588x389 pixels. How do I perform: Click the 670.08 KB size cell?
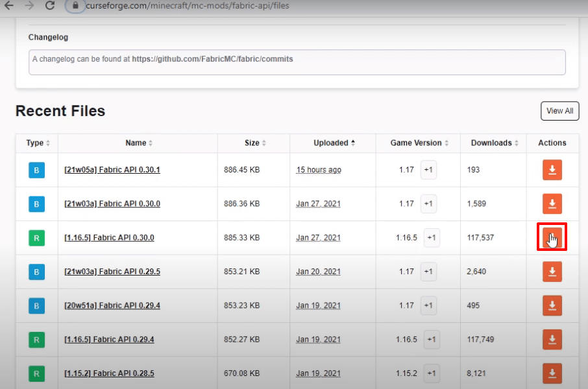pos(242,373)
